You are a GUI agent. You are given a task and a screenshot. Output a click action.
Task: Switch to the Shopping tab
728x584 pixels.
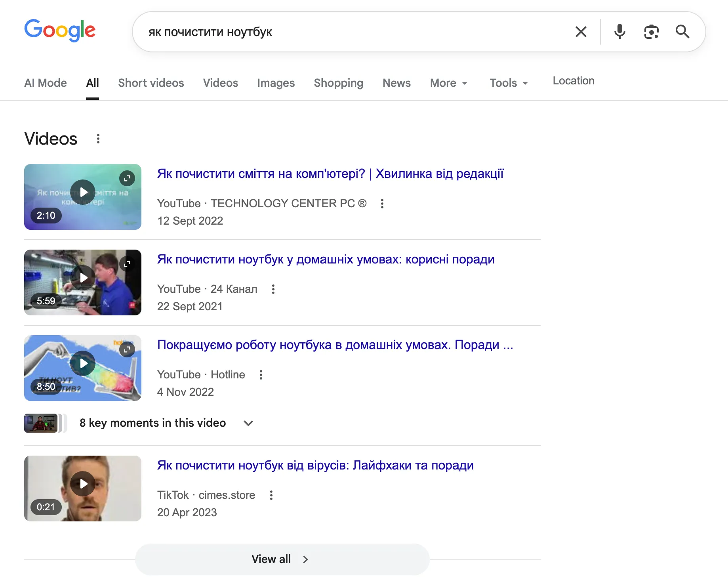338,83
